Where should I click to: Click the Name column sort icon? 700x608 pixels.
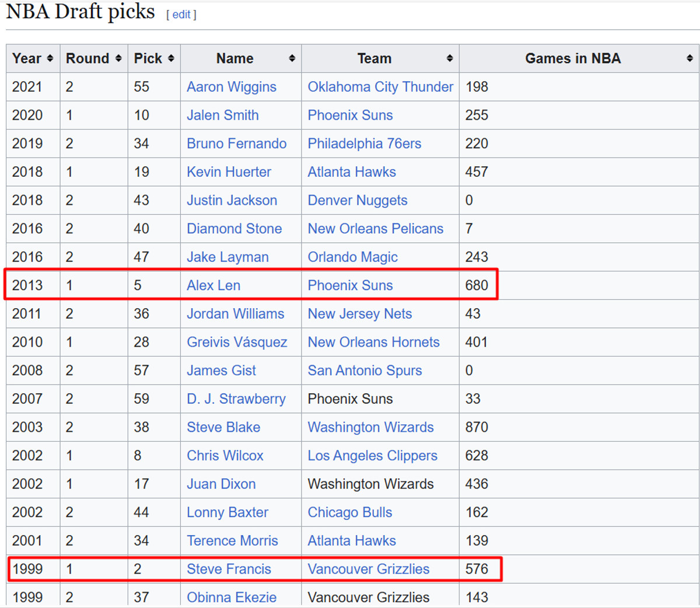[292, 58]
